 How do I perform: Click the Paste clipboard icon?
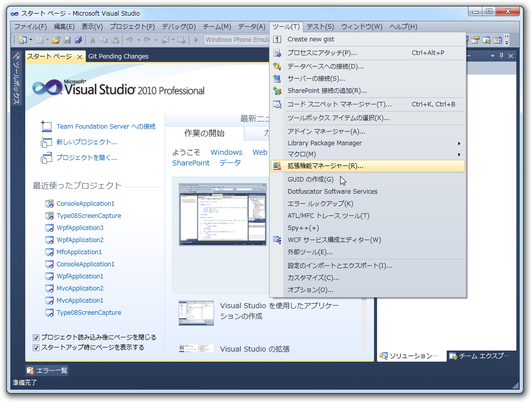click(116, 40)
